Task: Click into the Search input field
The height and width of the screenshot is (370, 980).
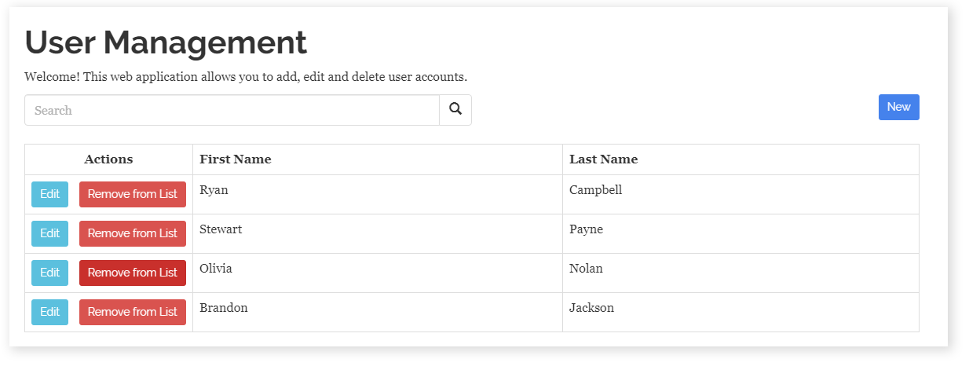Action: (x=232, y=110)
